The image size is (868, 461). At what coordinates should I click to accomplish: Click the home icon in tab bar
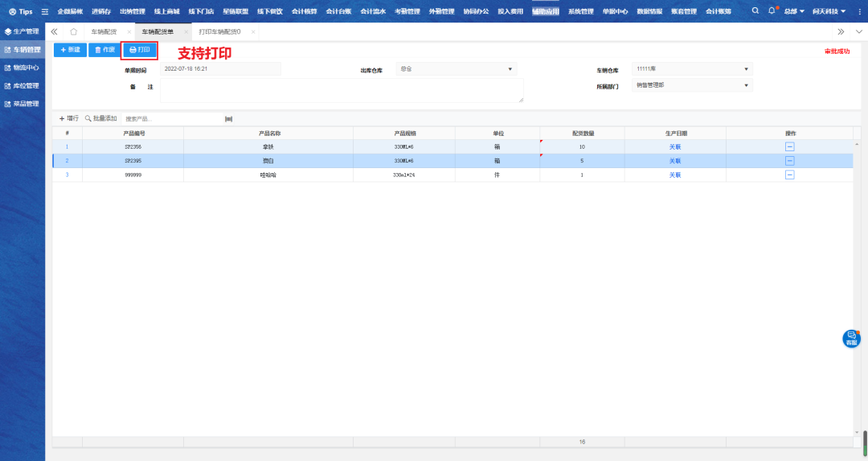73,31
